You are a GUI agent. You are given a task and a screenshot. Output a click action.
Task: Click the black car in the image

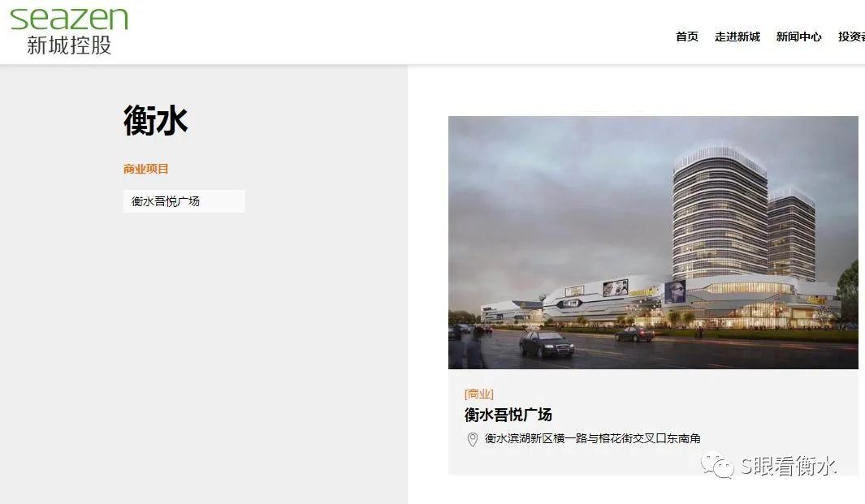[x=547, y=343]
